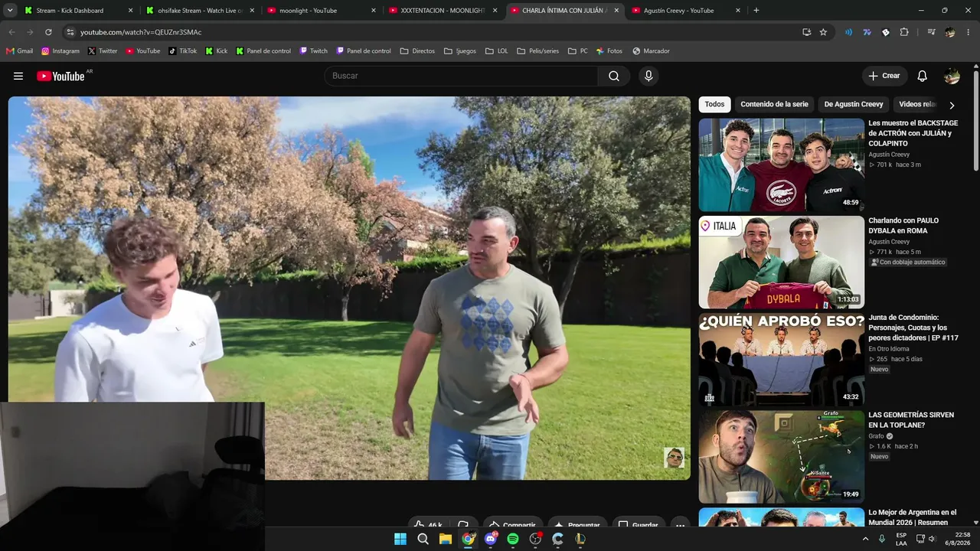Image resolution: width=980 pixels, height=551 pixels.
Task: Open Instagram bookmark
Action: click(60, 51)
